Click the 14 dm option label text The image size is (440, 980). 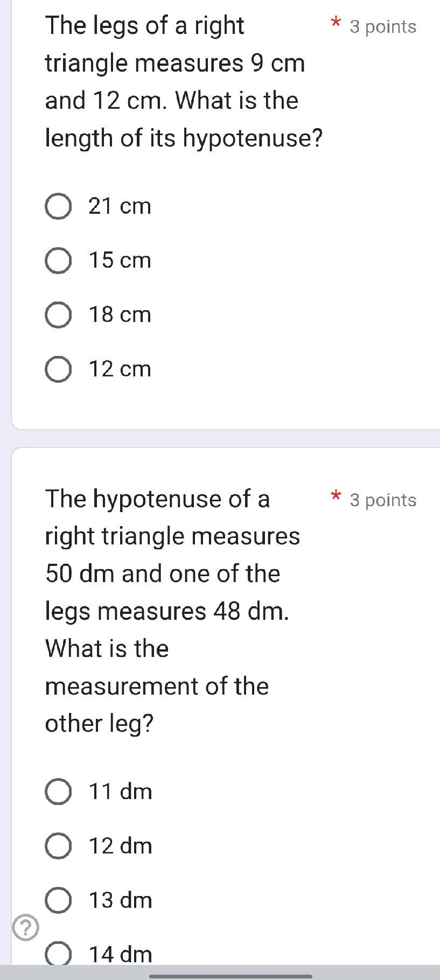pos(119,954)
